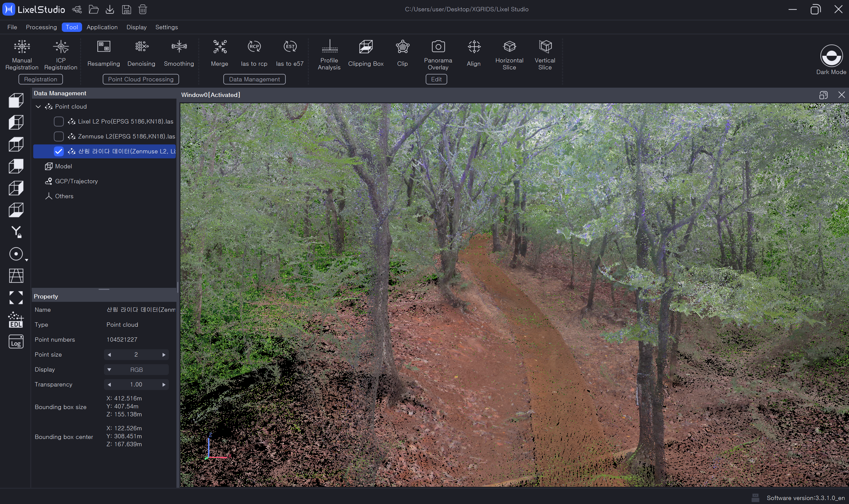Screen dimensions: 849x504
Task: Switch to the Application menu tab
Action: point(102,27)
